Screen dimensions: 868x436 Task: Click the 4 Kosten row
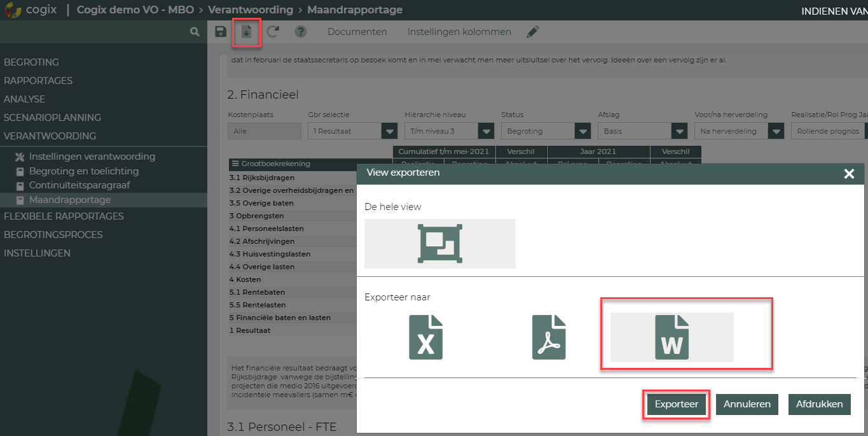click(x=292, y=279)
